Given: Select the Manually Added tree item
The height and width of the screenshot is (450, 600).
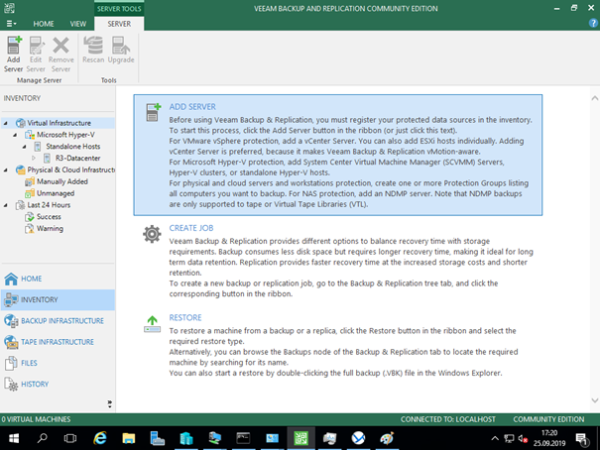Looking at the screenshot, I should click(x=62, y=181).
